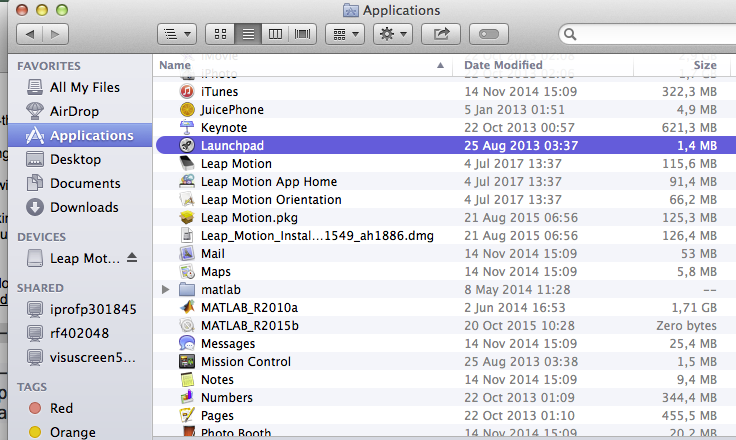The image size is (736, 440).
Task: Switch to list view
Action: pos(248,34)
